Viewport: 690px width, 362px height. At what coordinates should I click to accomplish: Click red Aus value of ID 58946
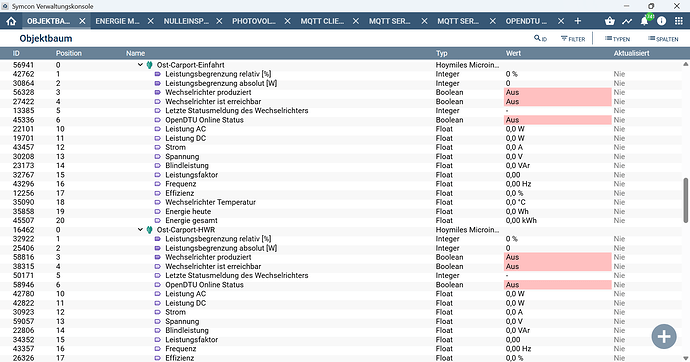coord(558,285)
